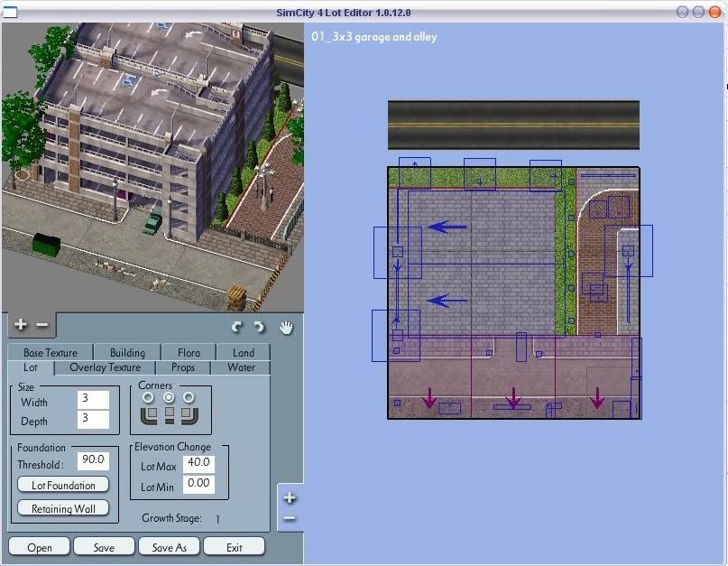
Task: Switch to the Base Texture tab
Action: tap(51, 353)
